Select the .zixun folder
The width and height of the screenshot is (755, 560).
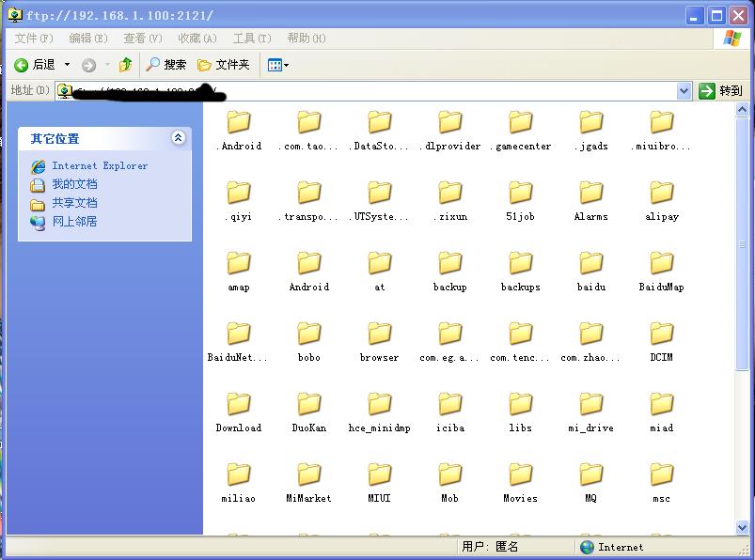point(450,201)
